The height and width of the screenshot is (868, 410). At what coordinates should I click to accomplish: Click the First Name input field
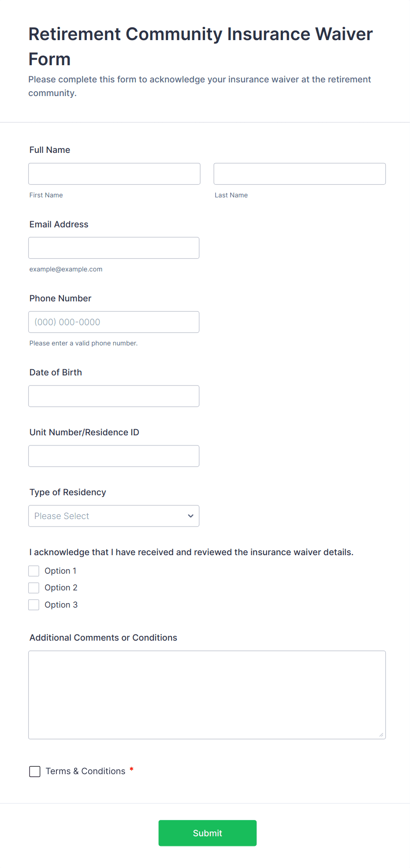(114, 174)
